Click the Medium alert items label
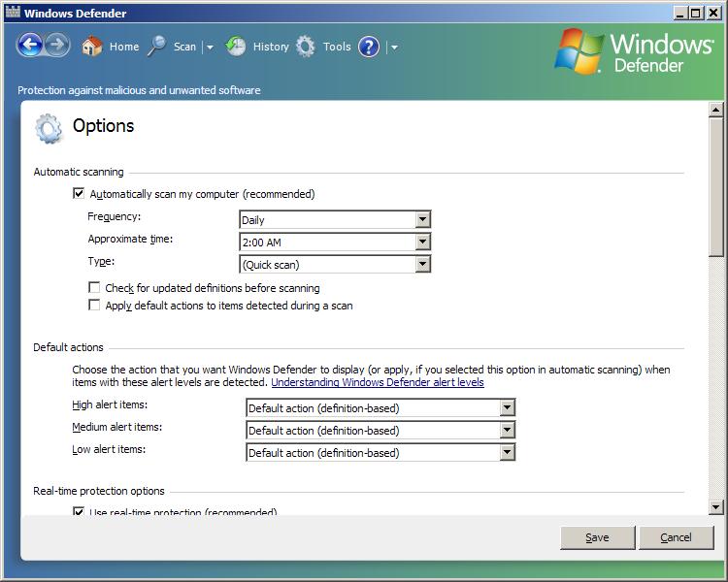The height and width of the screenshot is (582, 728). coord(117,427)
